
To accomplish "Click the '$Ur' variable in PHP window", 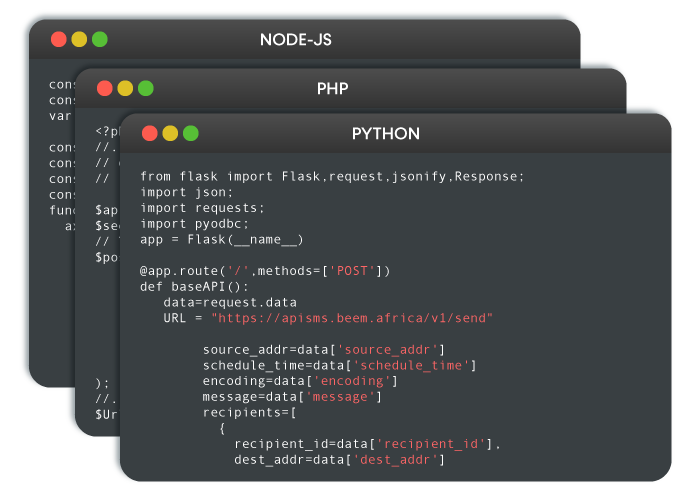I will coord(106,414).
